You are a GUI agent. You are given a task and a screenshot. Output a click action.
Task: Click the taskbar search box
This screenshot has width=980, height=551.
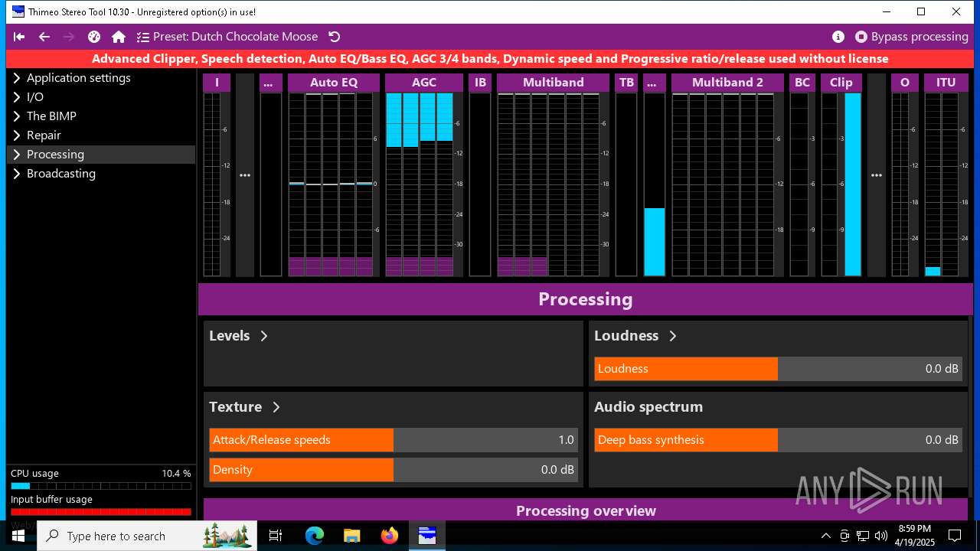(147, 536)
